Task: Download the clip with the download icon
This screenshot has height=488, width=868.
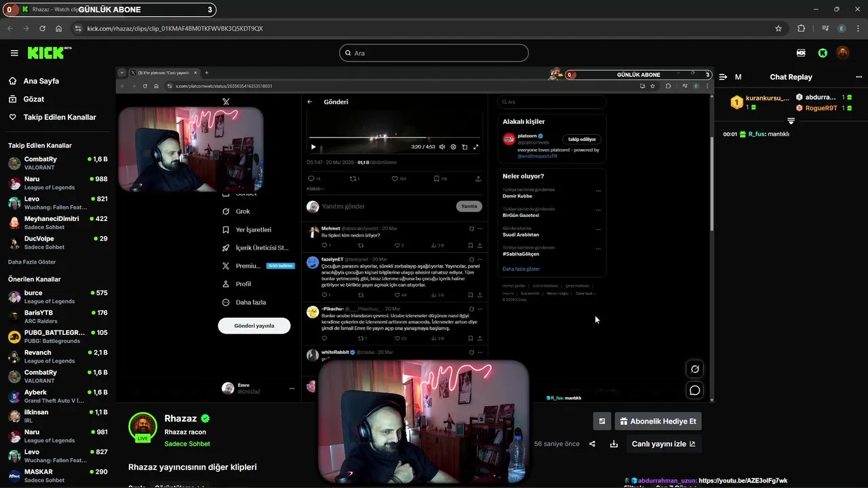Action: pos(614,444)
